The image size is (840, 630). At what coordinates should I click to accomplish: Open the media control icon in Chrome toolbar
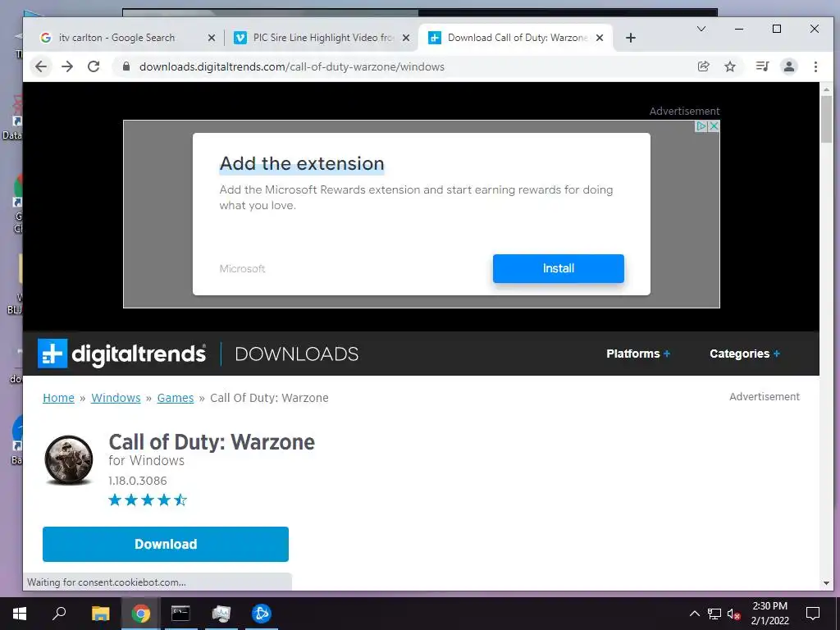pyautogui.click(x=762, y=66)
